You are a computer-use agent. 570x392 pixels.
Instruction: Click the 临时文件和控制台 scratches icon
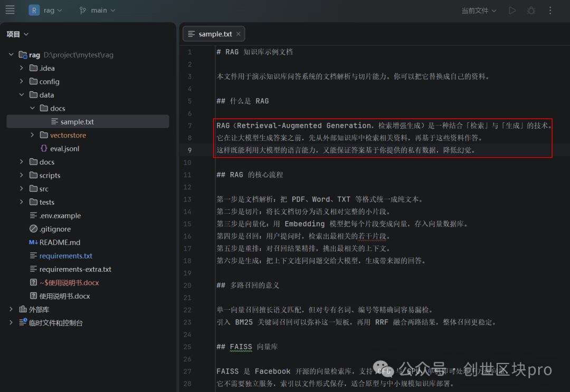point(23,322)
